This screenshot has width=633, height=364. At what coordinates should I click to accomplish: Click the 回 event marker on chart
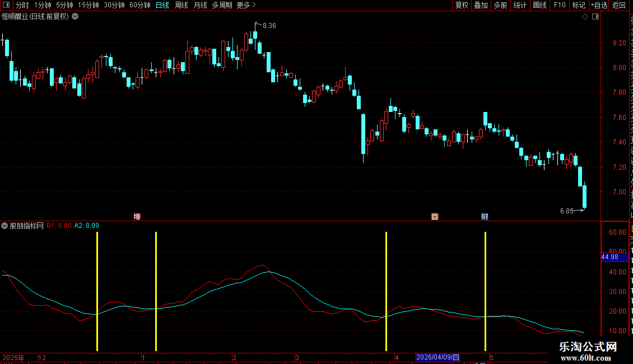[x=434, y=217]
